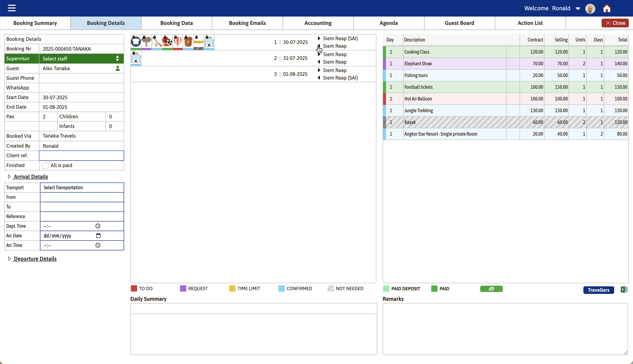Open the Booking Emails tab
The image size is (633, 364).
[247, 23]
